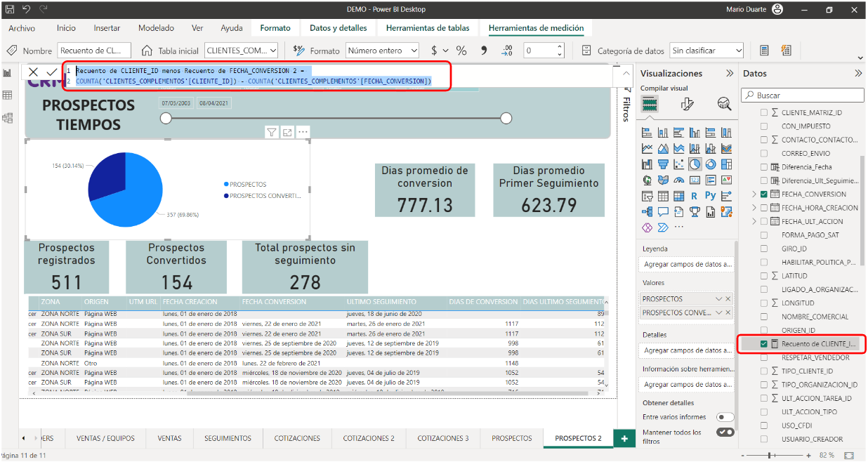Switch to the COTIZACIONES 3 page tab
Screen dimensions: 868x462
[442, 438]
